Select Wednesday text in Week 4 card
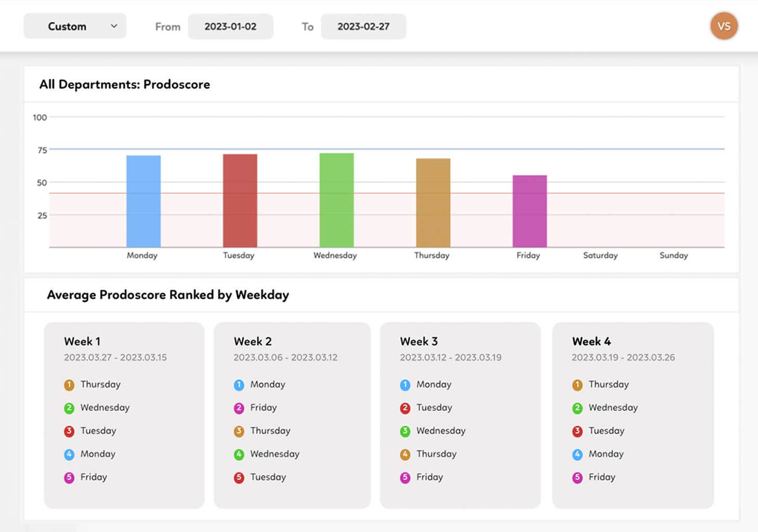The height and width of the screenshot is (532, 758). (x=613, y=408)
